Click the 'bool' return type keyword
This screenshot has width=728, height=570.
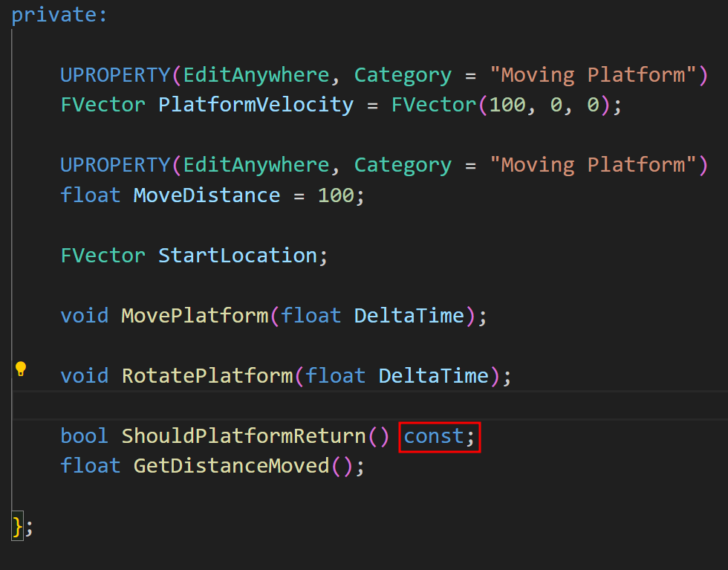[x=85, y=436]
